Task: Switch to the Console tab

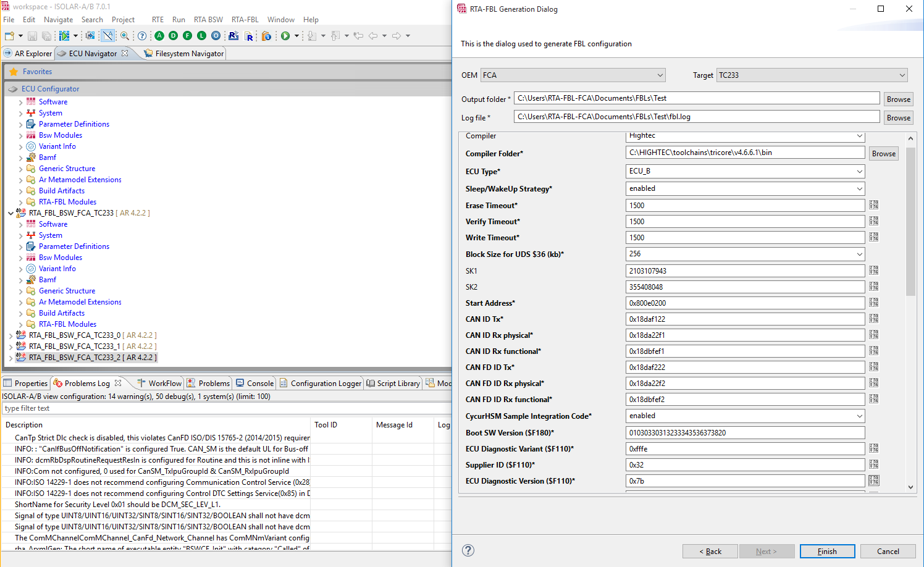Action: point(255,384)
